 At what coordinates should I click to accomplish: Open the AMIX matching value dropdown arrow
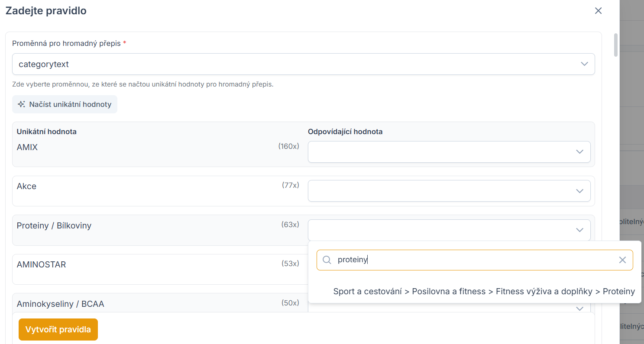pos(580,152)
